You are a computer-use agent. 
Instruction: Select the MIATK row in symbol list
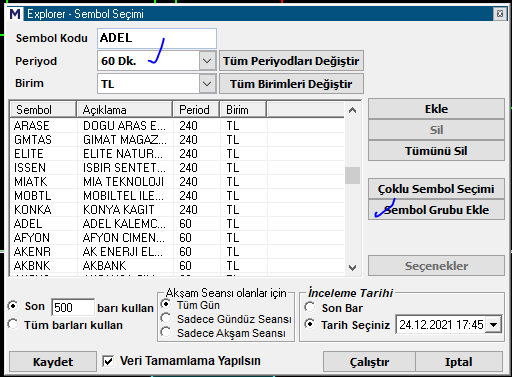click(x=177, y=182)
